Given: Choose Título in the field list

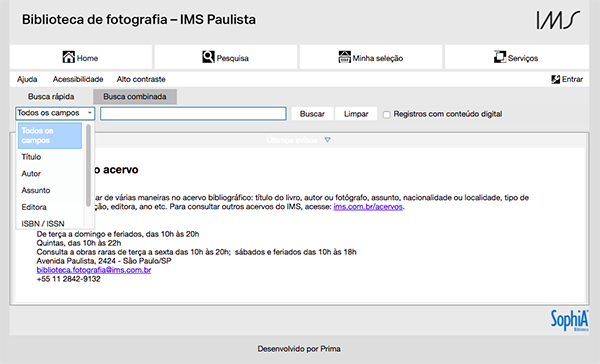Looking at the screenshot, I should (x=50, y=157).
